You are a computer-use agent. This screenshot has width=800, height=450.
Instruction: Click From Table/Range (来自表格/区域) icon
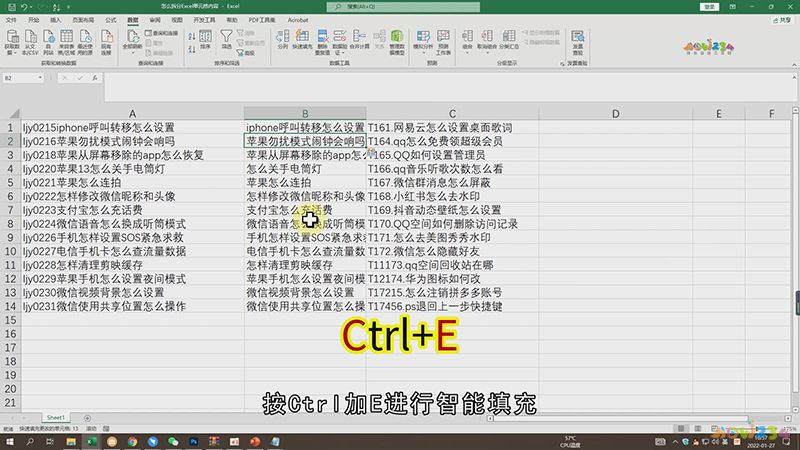(x=66, y=37)
